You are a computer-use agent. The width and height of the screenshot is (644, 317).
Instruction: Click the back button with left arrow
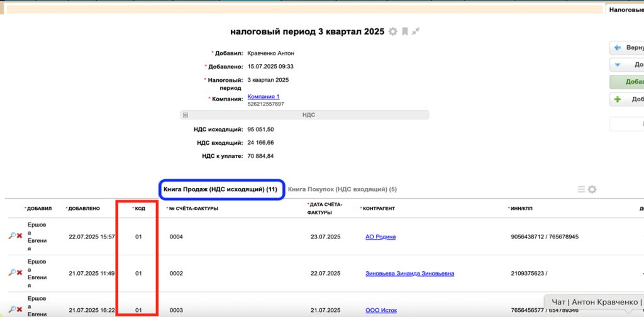(x=626, y=48)
